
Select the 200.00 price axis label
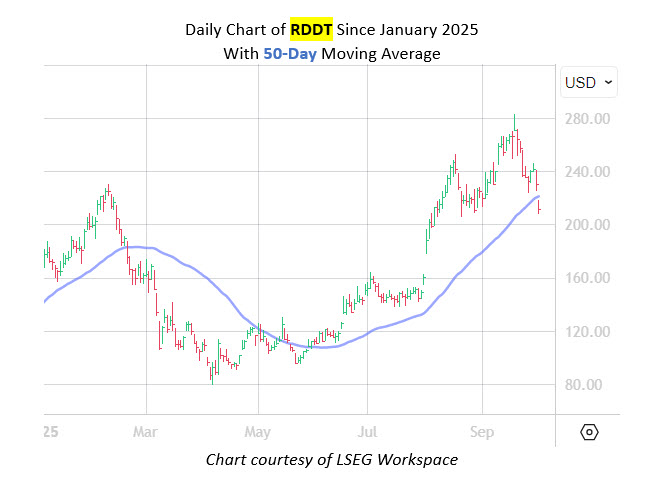tap(587, 225)
